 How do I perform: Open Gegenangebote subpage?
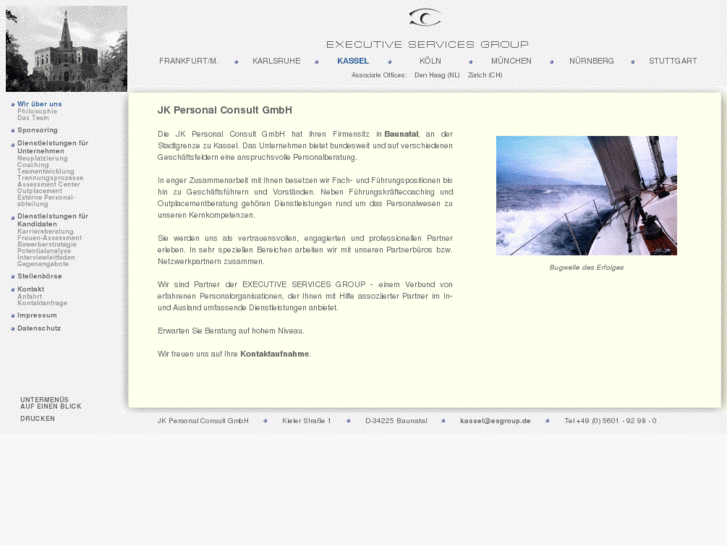[x=43, y=264]
